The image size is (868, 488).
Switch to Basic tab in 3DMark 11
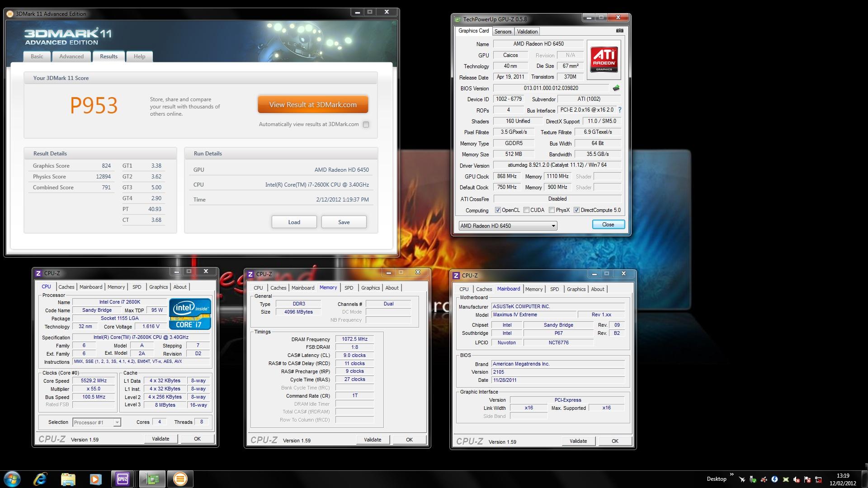point(37,56)
